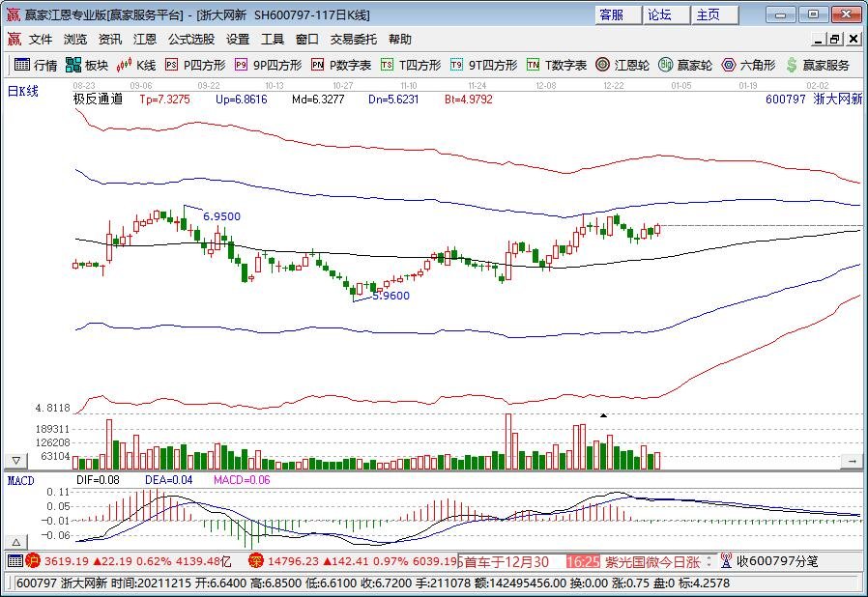The width and height of the screenshot is (868, 597).
Task: Click the 日K线 period label
Action: [x=22, y=92]
